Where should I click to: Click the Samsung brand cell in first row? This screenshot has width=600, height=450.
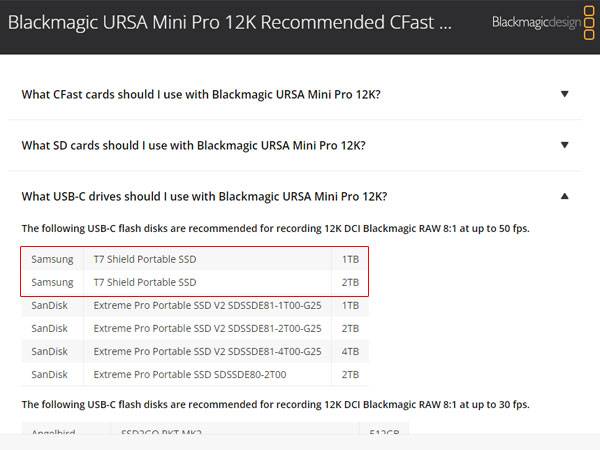pyautogui.click(x=52, y=259)
